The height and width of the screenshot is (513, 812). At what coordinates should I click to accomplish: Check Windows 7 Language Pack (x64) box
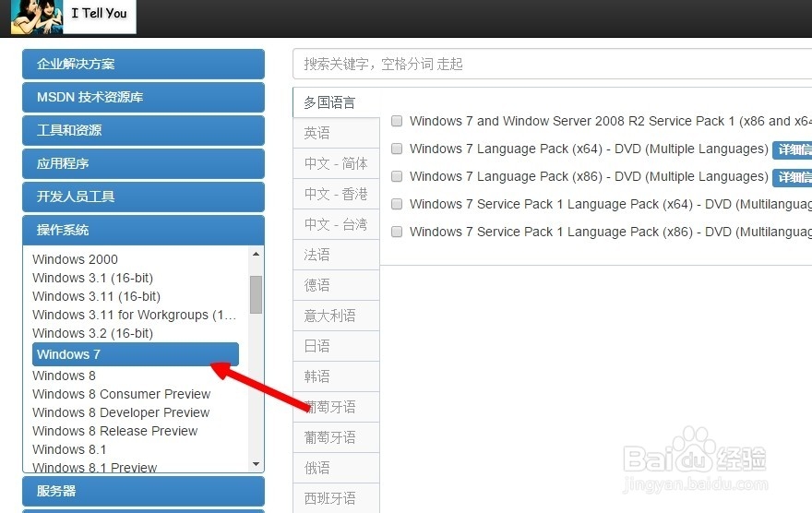397,149
